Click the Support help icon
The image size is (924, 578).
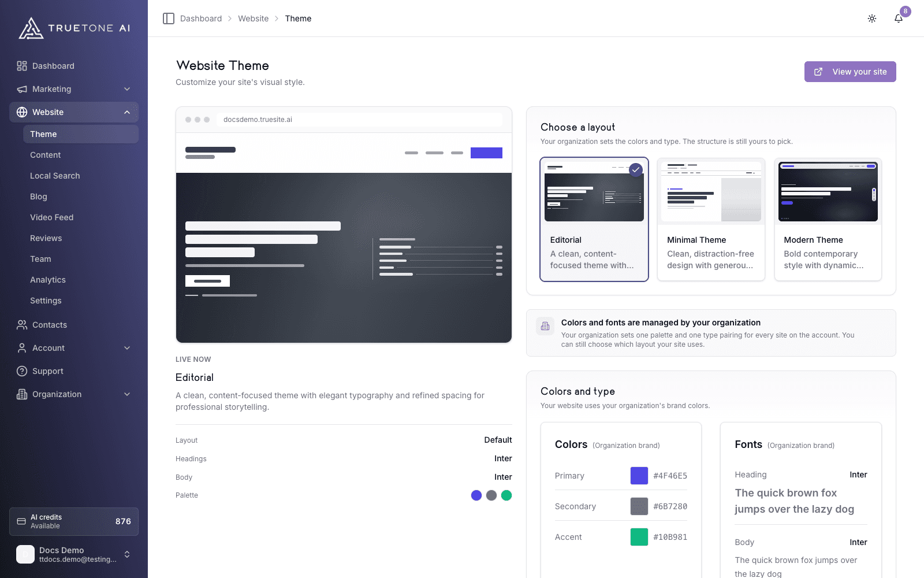[x=22, y=371]
